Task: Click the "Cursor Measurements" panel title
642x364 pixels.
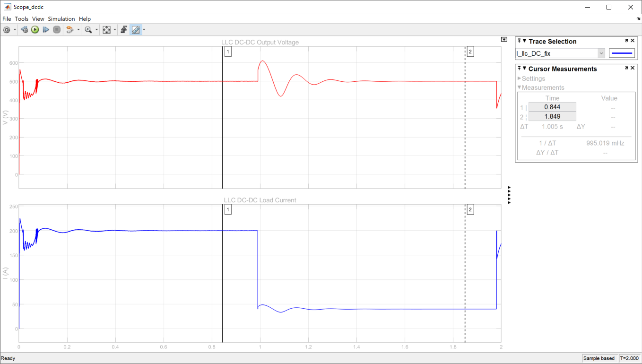Action: (563, 69)
